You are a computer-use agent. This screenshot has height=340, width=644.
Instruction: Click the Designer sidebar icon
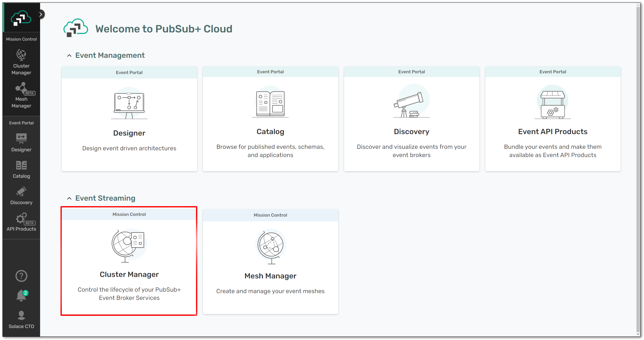(21, 142)
